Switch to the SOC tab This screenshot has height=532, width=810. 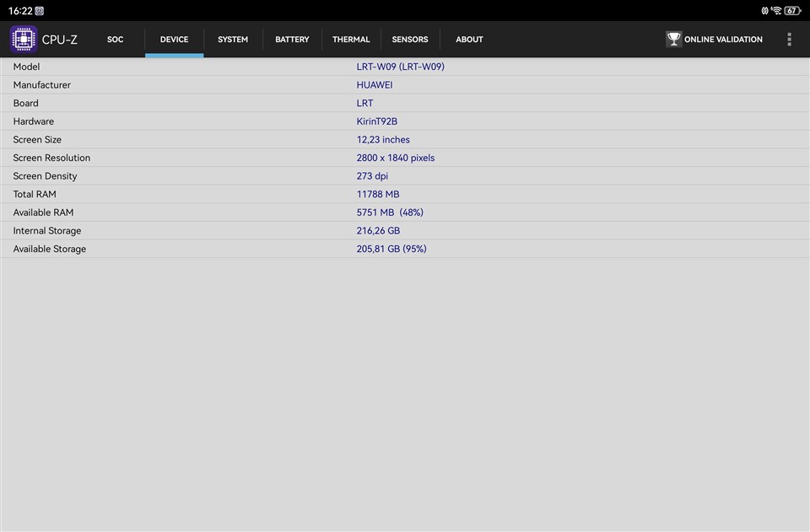(115, 40)
